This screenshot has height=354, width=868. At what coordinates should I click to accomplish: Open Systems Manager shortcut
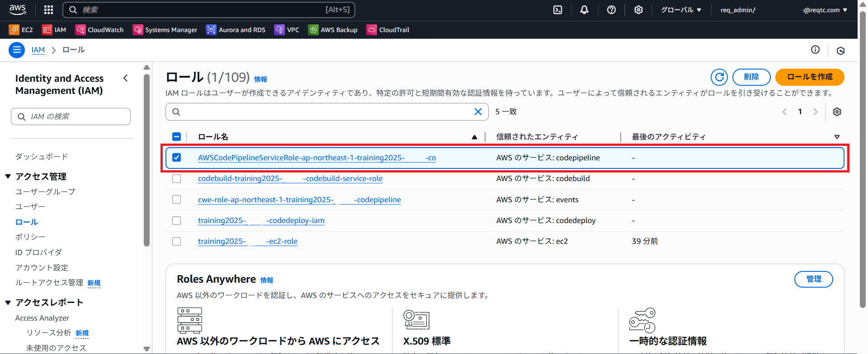click(x=165, y=30)
